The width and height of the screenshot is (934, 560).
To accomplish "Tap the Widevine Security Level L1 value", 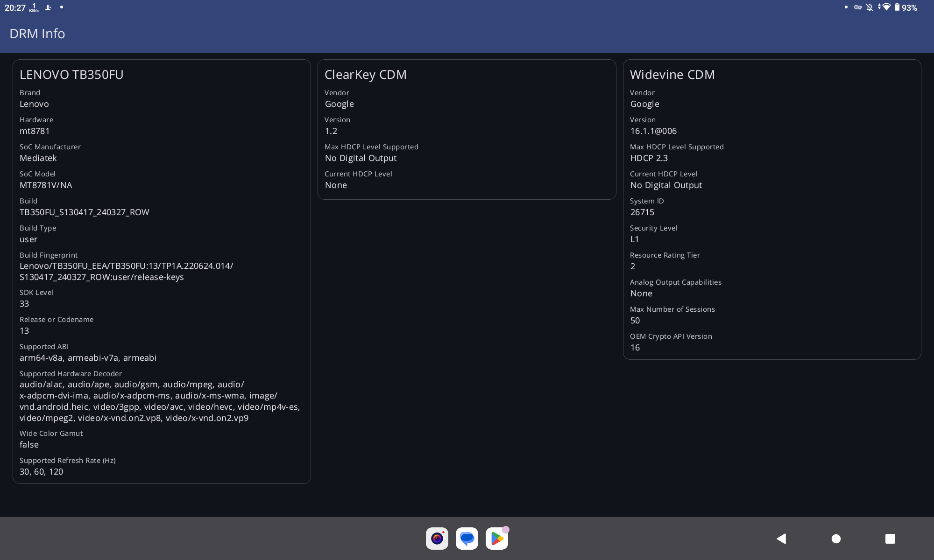I will pyautogui.click(x=634, y=239).
